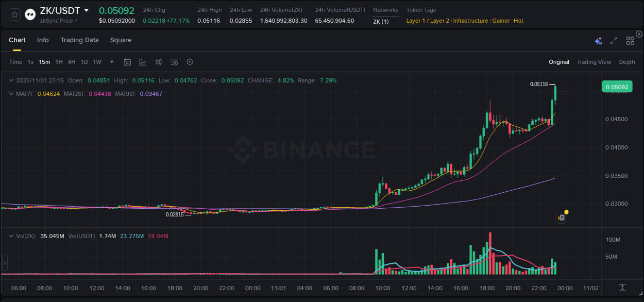Click the Gainer token tag
The image size is (644, 302).
[x=500, y=21]
